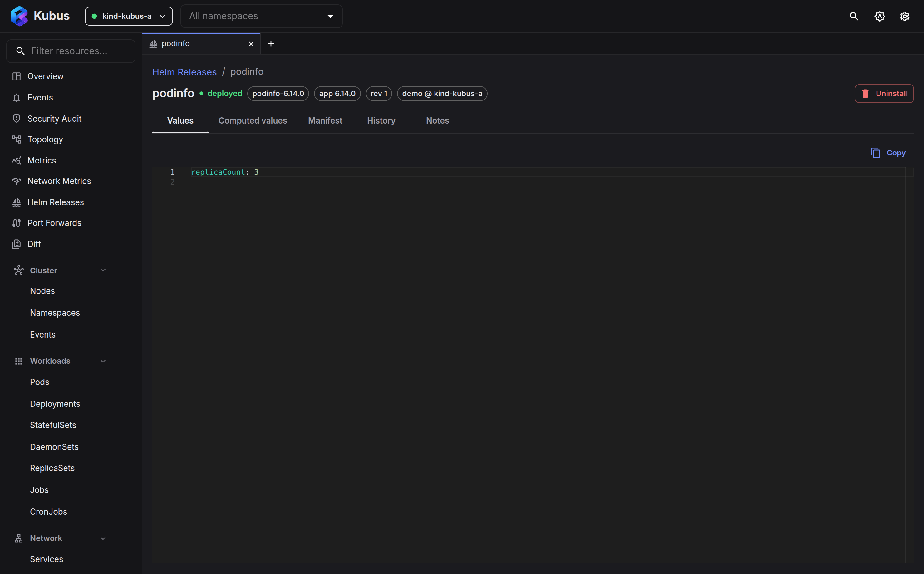The image size is (924, 574).
Task: Follow the Helm Releases breadcrumb link
Action: click(x=184, y=72)
